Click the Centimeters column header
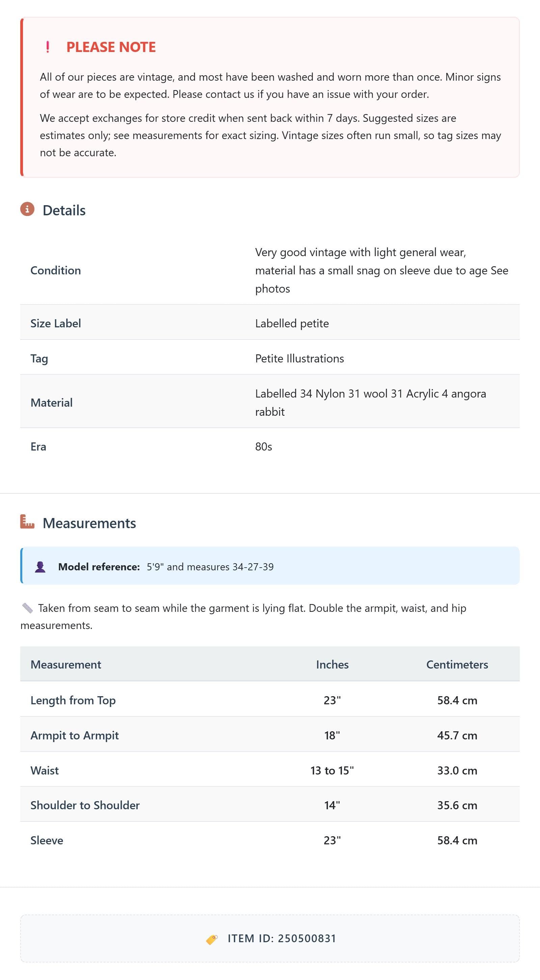 tap(457, 664)
